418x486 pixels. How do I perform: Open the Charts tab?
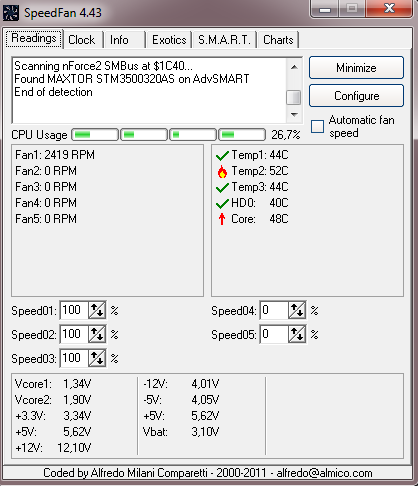click(x=278, y=40)
